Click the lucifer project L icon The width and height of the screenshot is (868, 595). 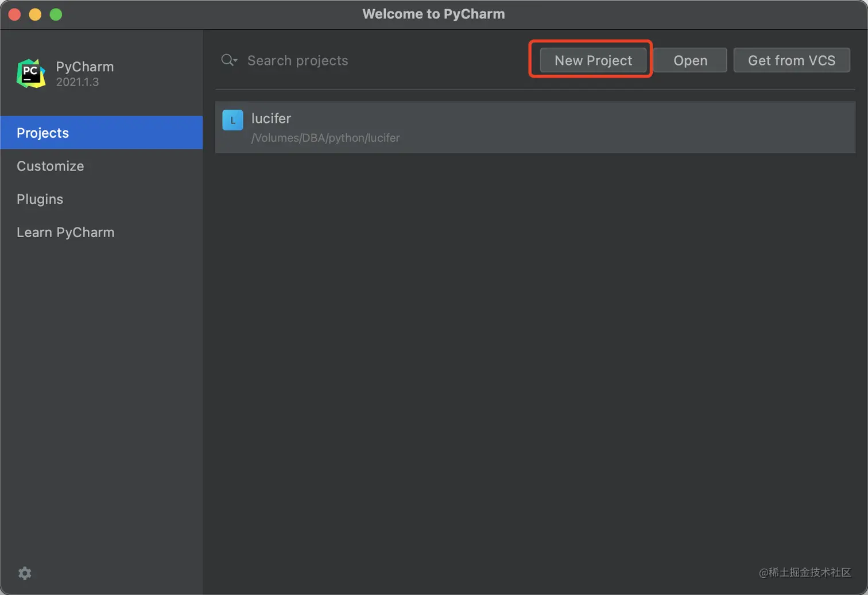point(232,120)
